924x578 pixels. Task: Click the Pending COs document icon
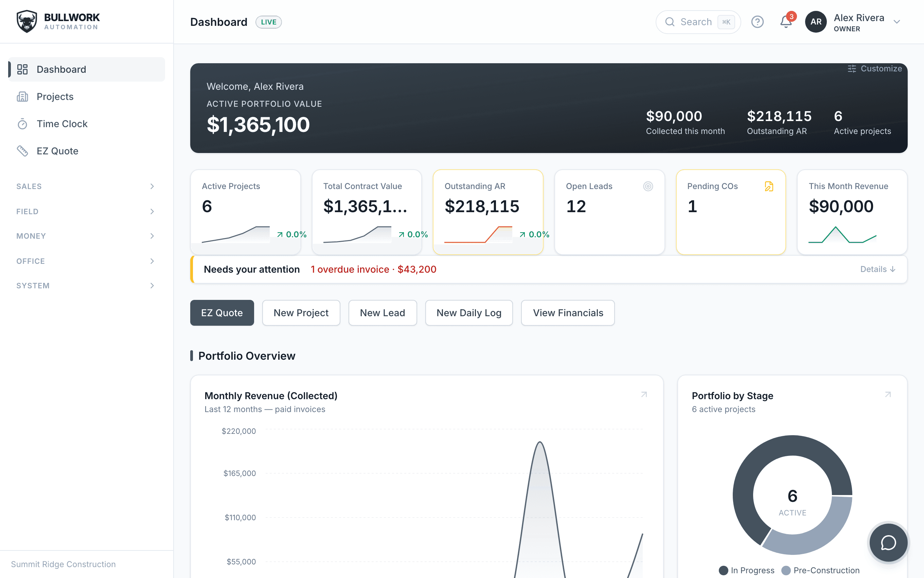tap(769, 186)
